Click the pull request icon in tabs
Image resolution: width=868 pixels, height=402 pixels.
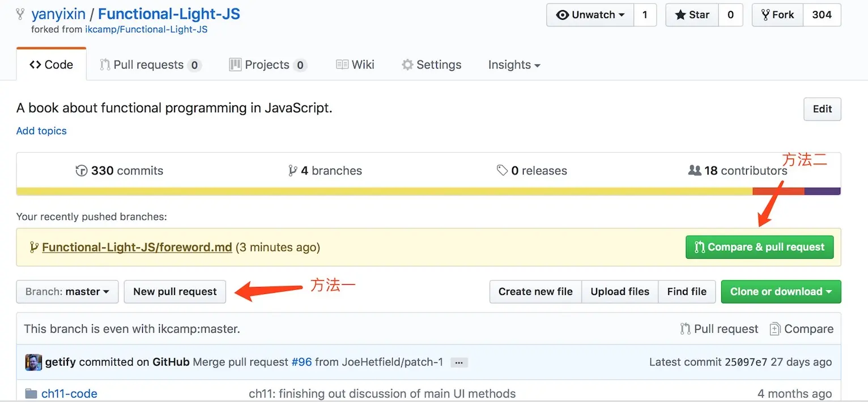(105, 65)
